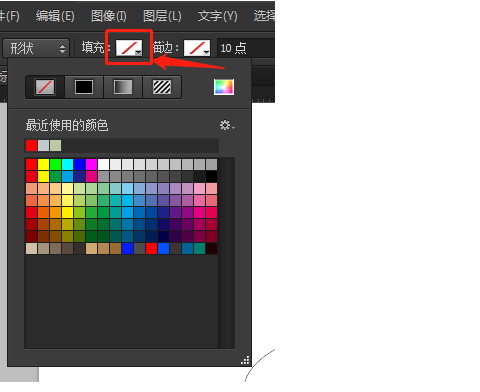Open the 文字(Y) menu
Image resolution: width=480 pixels, height=392 pixels.
tap(217, 16)
